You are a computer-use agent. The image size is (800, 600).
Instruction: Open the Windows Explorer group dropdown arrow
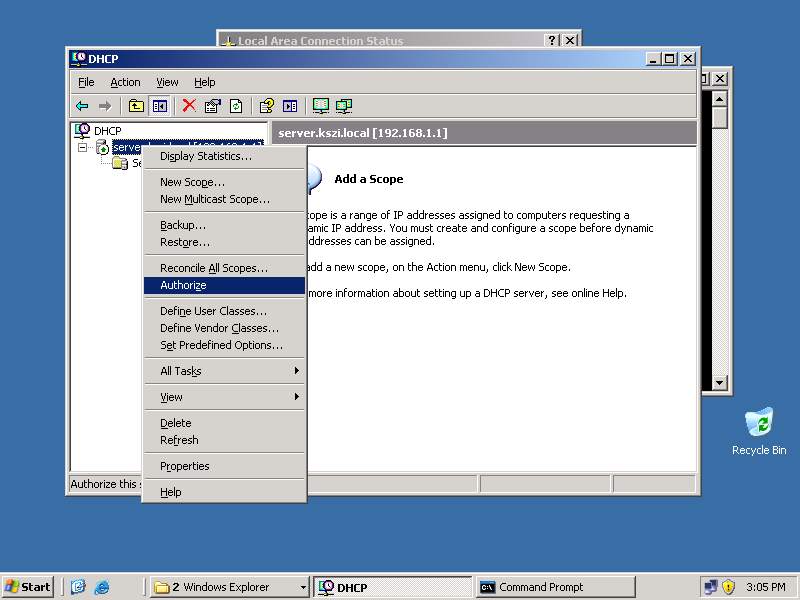point(303,587)
